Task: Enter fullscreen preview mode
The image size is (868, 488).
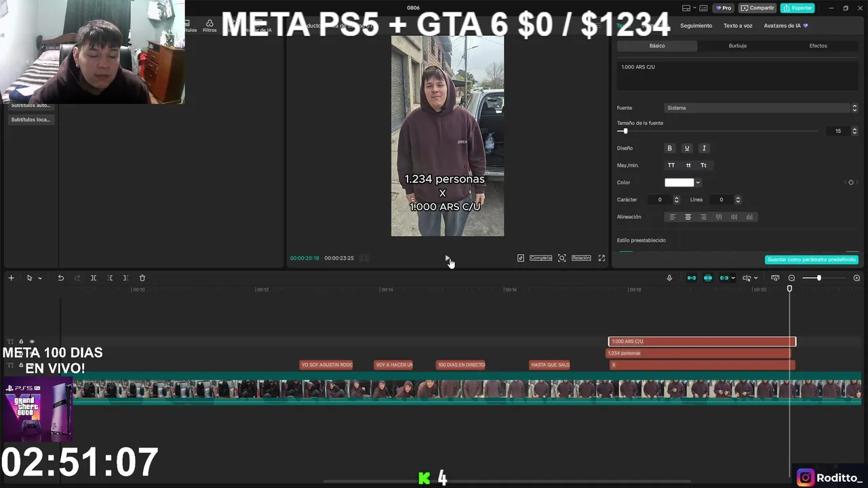Action: point(601,258)
